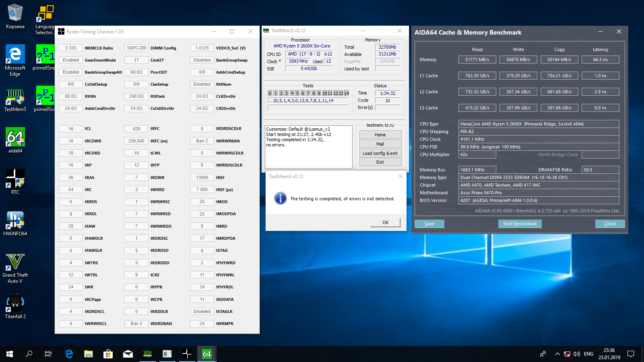644x362 pixels.
Task: Click OK in the TestMem5 dialog
Action: point(385,222)
